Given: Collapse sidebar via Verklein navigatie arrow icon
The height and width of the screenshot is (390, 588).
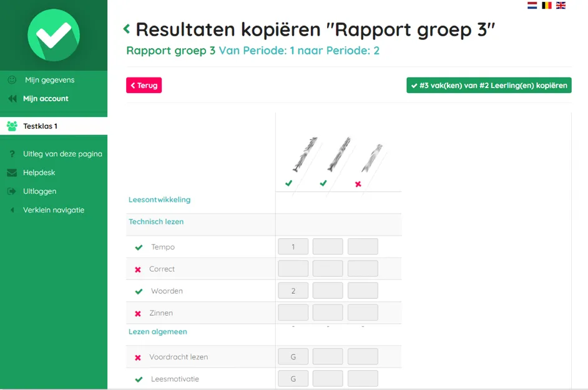Looking at the screenshot, I should 12,210.
